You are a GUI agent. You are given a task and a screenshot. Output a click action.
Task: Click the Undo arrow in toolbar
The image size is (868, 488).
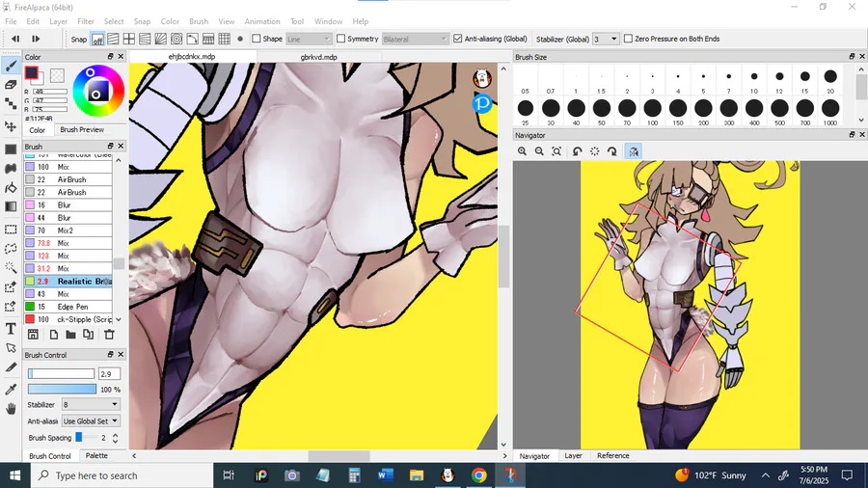[x=15, y=39]
